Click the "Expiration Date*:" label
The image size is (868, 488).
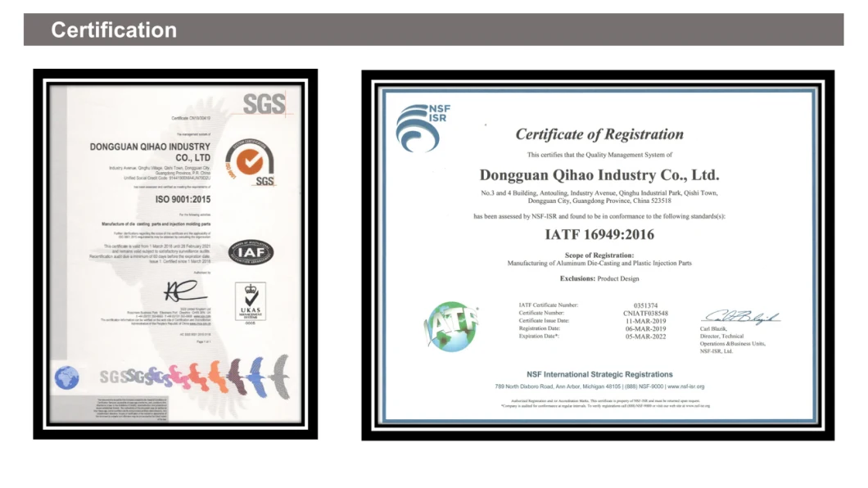(539, 336)
